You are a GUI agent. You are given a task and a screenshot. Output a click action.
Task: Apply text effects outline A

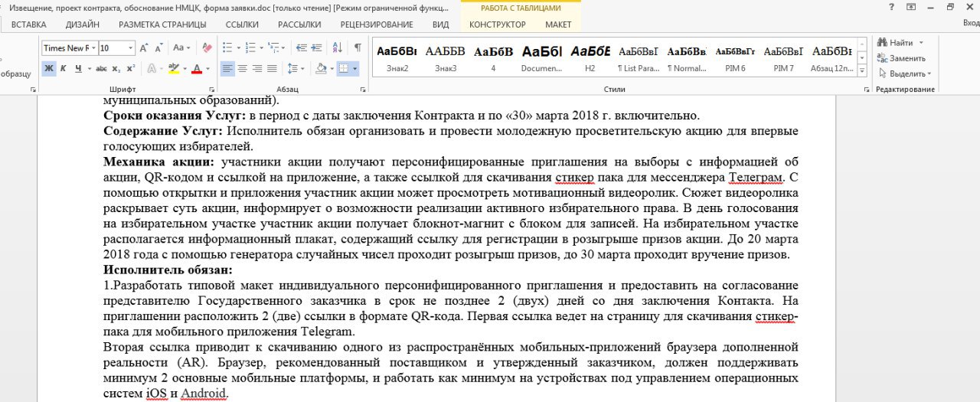(x=151, y=69)
